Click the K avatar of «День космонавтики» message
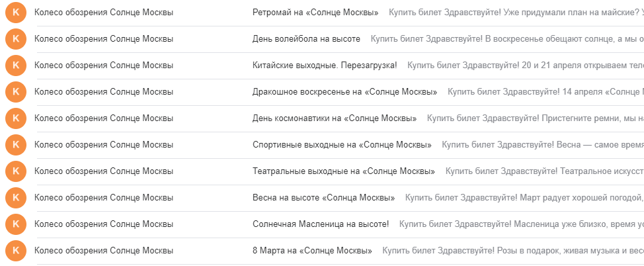 pyautogui.click(x=16, y=118)
